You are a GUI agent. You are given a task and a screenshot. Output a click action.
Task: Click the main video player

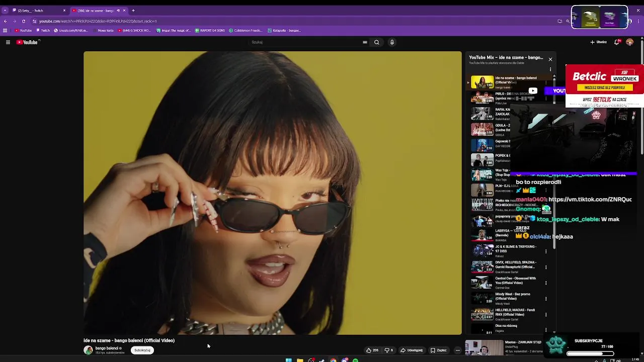pos(272,193)
